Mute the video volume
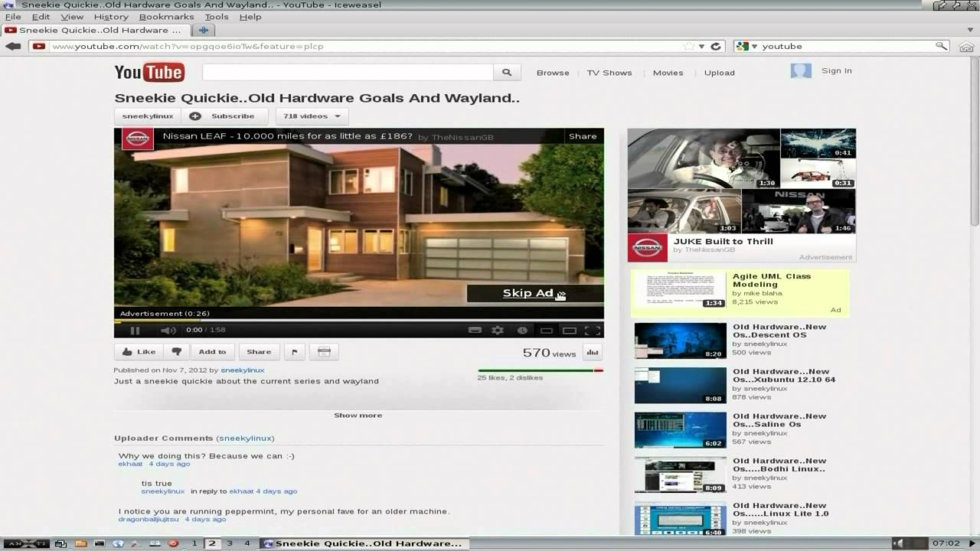Screen dimensions: 980x551 pyautogui.click(x=168, y=331)
